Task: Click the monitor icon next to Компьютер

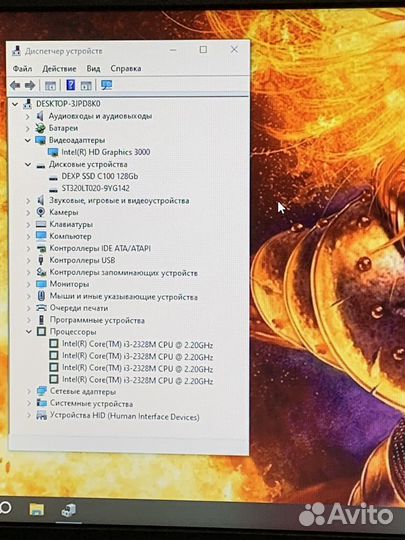Action: pos(41,236)
